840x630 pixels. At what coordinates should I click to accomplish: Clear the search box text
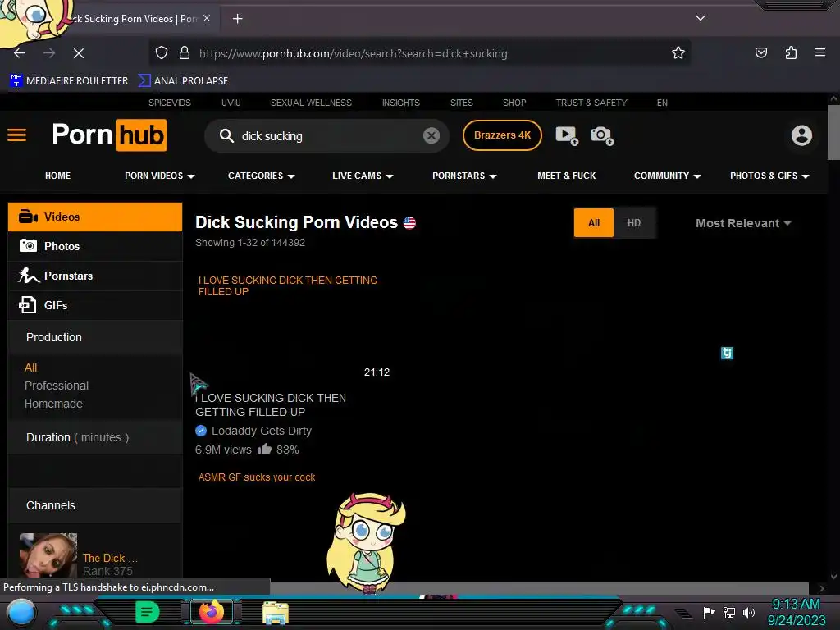point(431,135)
